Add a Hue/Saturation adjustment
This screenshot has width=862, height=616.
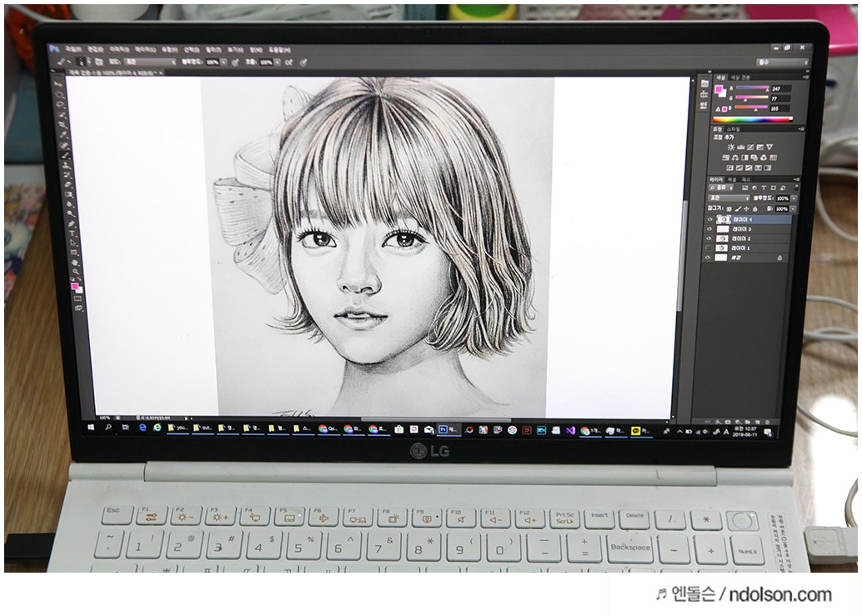click(x=725, y=158)
